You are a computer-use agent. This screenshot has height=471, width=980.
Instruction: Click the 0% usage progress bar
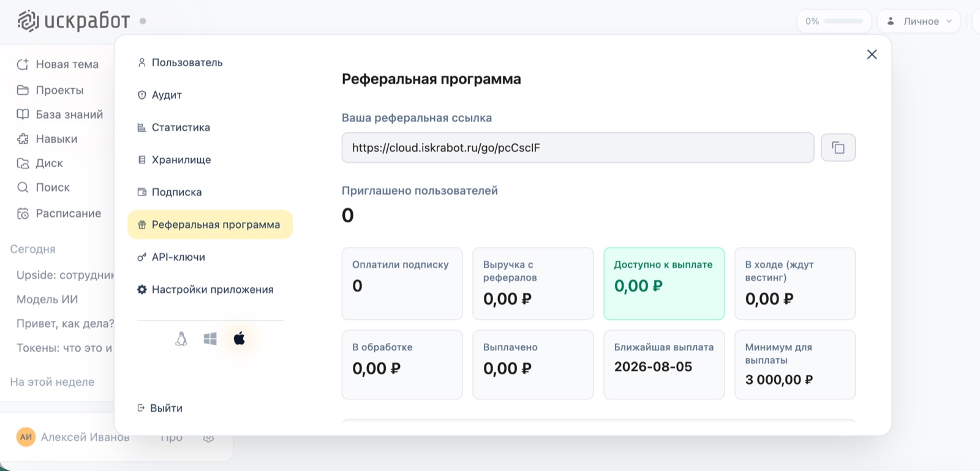click(x=843, y=21)
